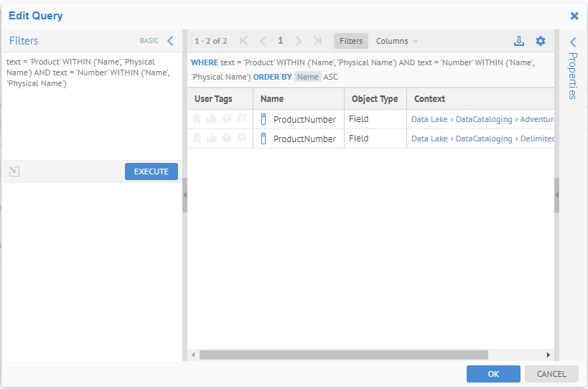Open the Columns dropdown

396,41
